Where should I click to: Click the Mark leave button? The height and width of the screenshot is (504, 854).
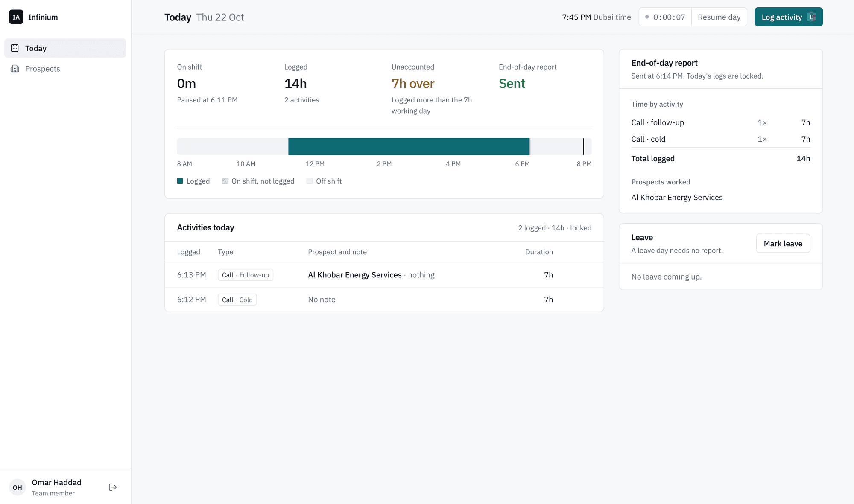pyautogui.click(x=783, y=243)
